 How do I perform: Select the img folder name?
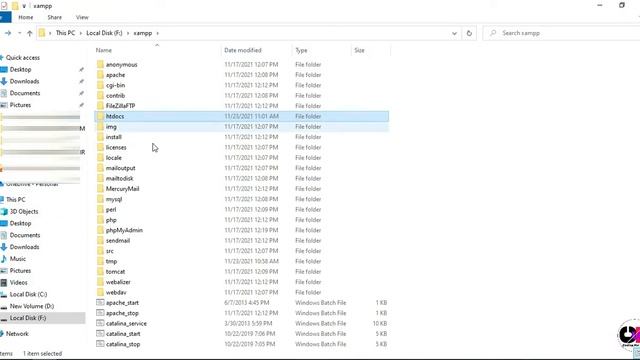pyautogui.click(x=111, y=127)
